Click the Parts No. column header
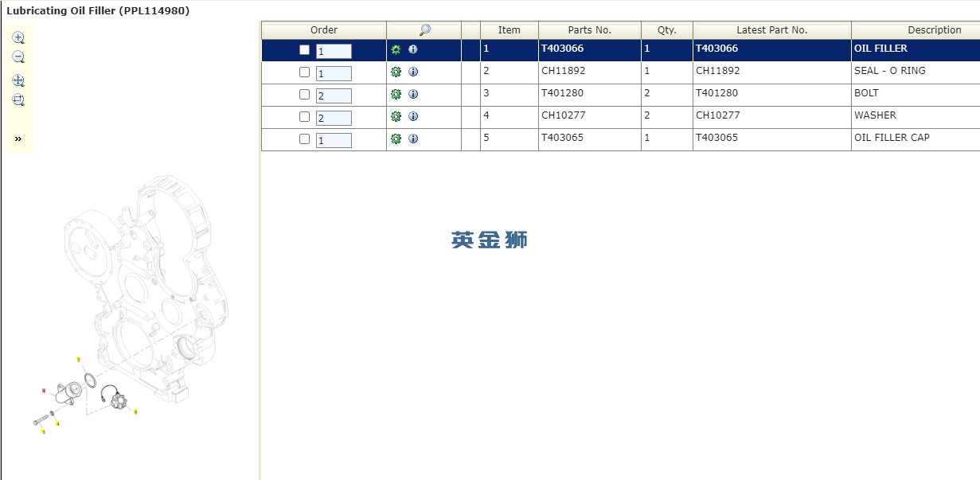Screen dimensions: 980x480 tap(590, 30)
